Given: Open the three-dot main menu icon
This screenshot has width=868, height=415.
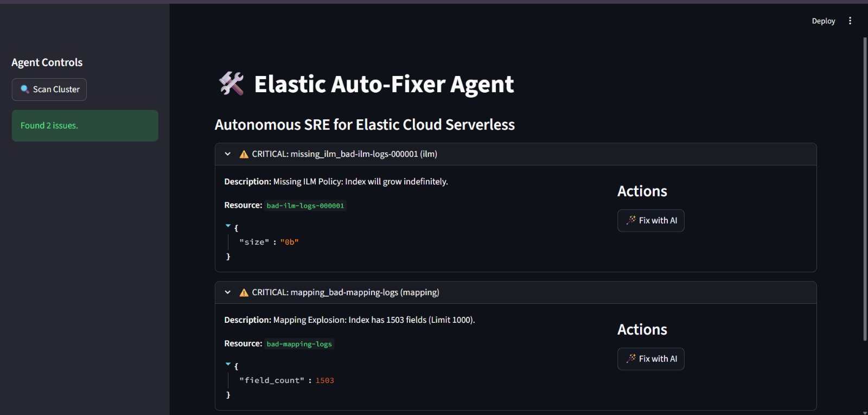Looking at the screenshot, I should click(x=850, y=21).
